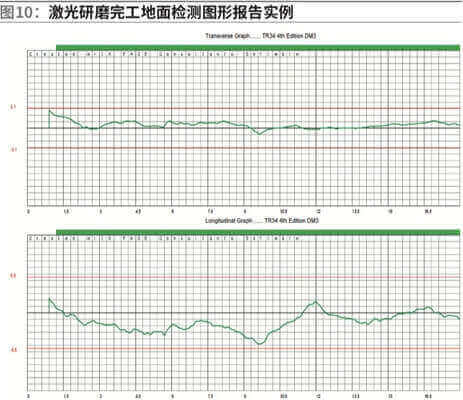Click the Transverse Graph TR34 4th Edition heading
The image size is (463, 400).
(x=260, y=36)
